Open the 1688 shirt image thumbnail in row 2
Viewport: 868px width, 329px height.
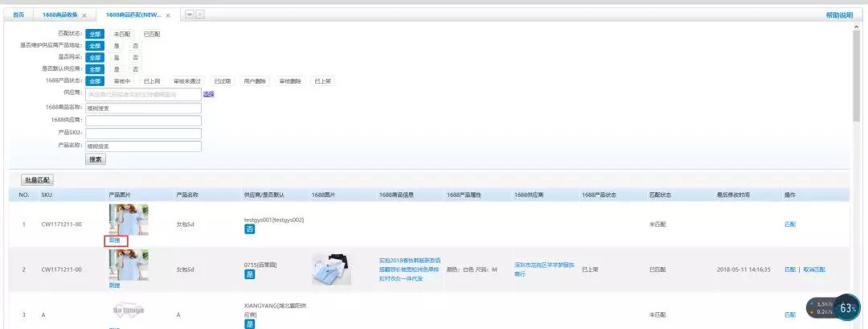331,269
